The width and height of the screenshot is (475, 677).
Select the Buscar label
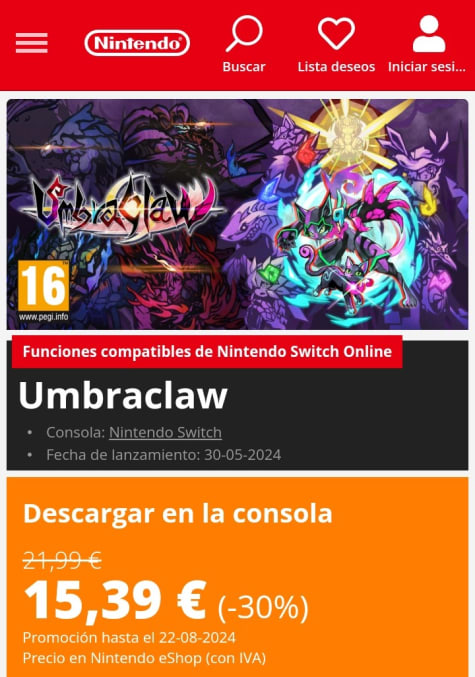coord(244,67)
